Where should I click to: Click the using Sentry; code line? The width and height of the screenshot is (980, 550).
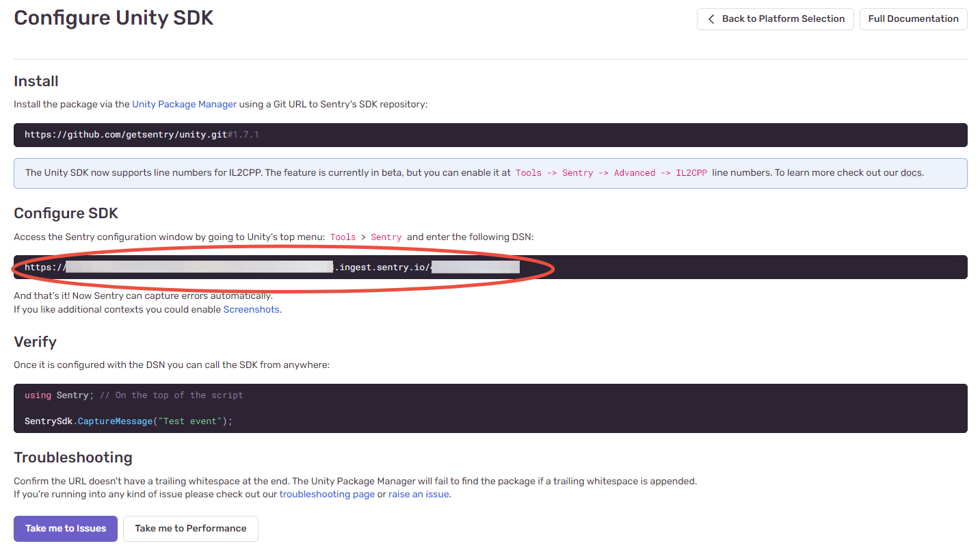[59, 395]
